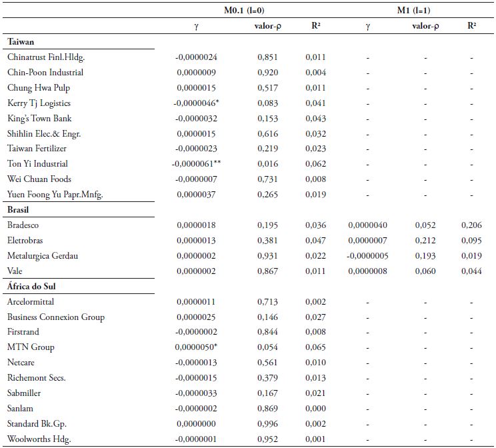
Task: Click the Taiwan section heading
Action: [21, 41]
